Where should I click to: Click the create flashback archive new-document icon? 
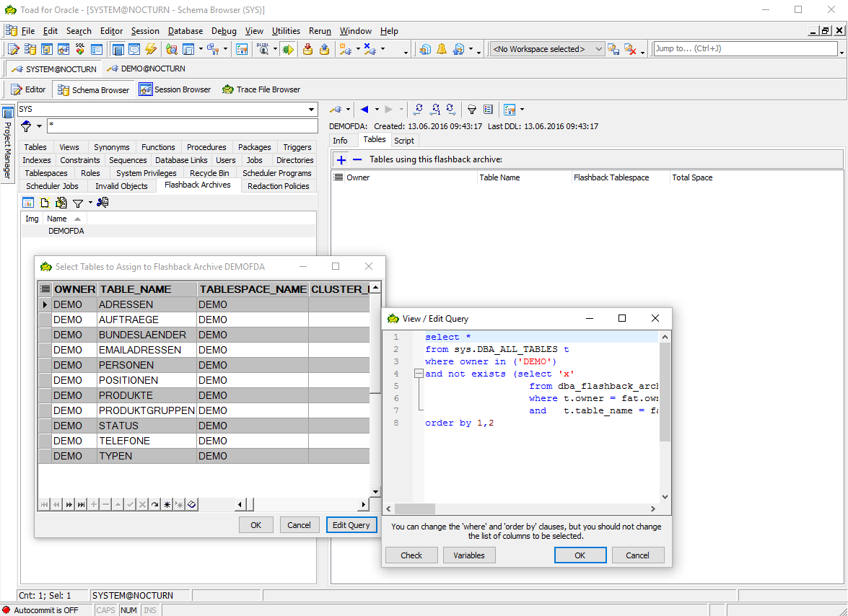pos(45,203)
